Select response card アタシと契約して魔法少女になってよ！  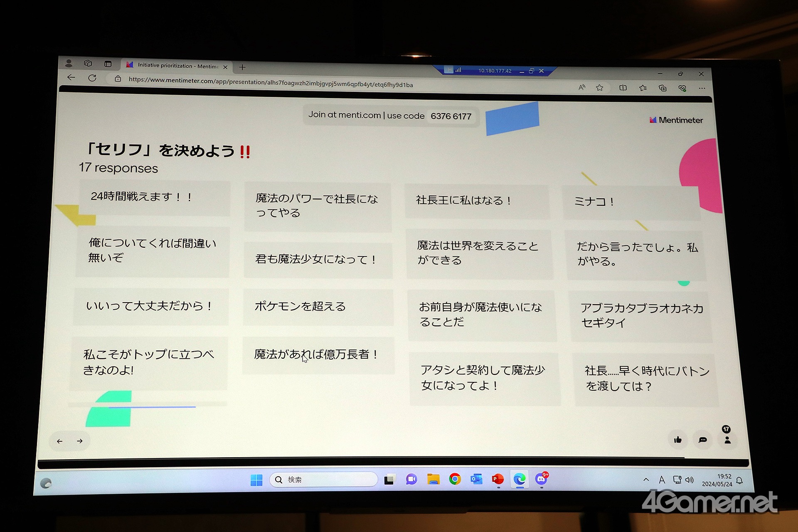click(485, 379)
